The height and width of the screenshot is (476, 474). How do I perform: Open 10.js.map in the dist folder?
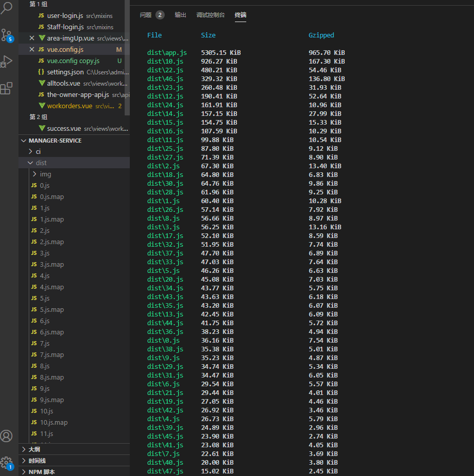[x=54, y=422]
